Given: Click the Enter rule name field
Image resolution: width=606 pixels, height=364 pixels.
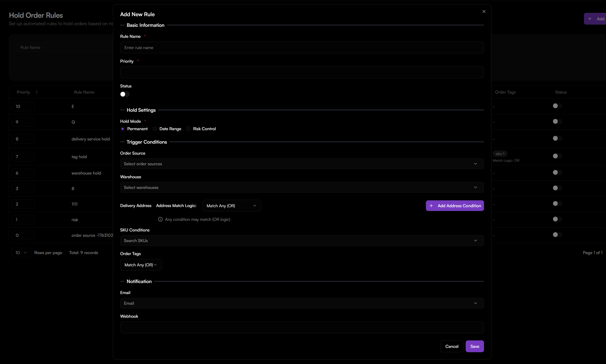Looking at the screenshot, I should [302, 48].
